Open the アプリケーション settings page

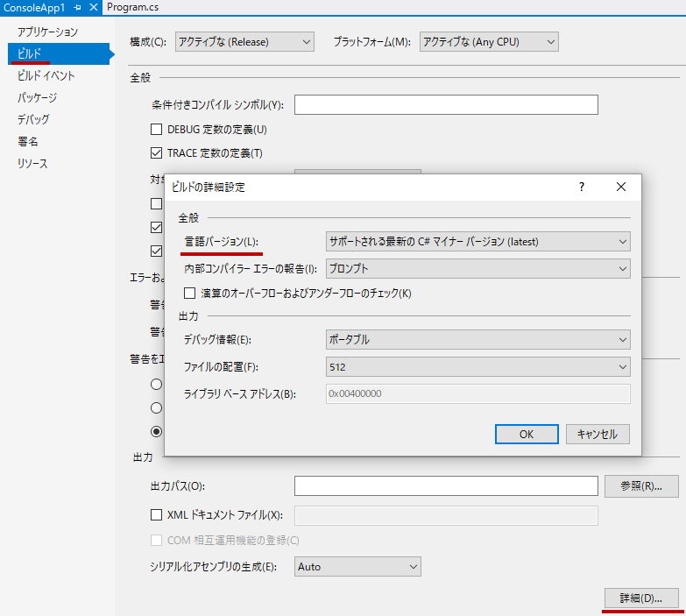[47, 32]
